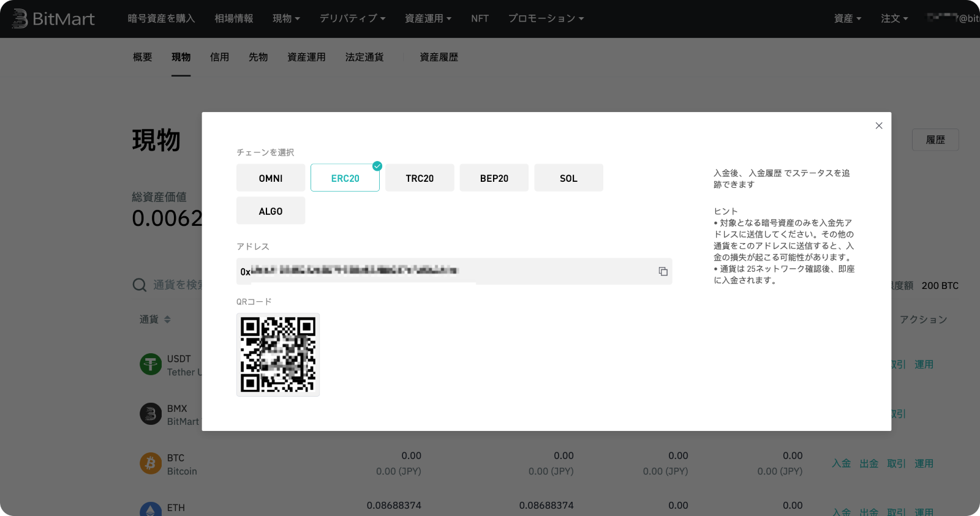Click 出金 in the BTC row

(x=869, y=463)
